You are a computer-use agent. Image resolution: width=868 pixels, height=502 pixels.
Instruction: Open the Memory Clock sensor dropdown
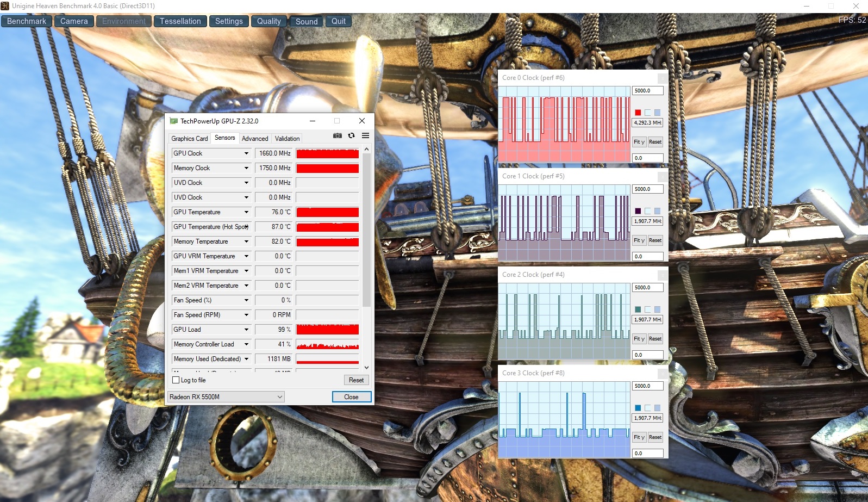click(246, 168)
